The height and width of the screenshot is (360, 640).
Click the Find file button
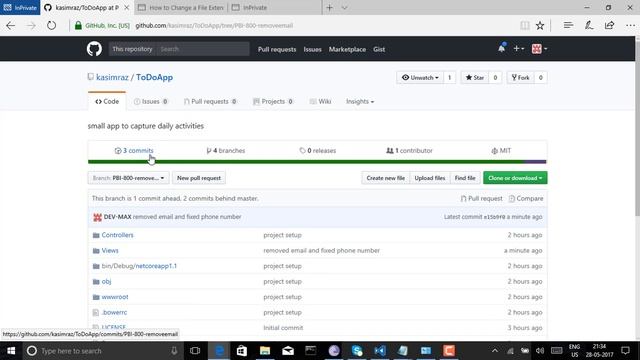click(x=465, y=178)
